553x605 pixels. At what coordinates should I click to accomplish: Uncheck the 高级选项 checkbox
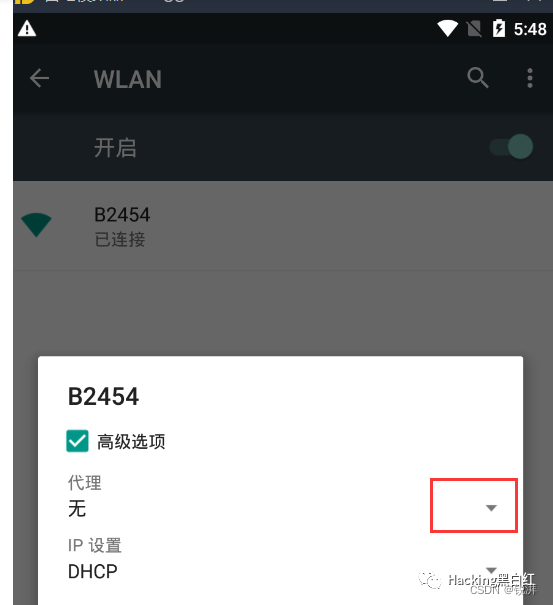(x=77, y=441)
